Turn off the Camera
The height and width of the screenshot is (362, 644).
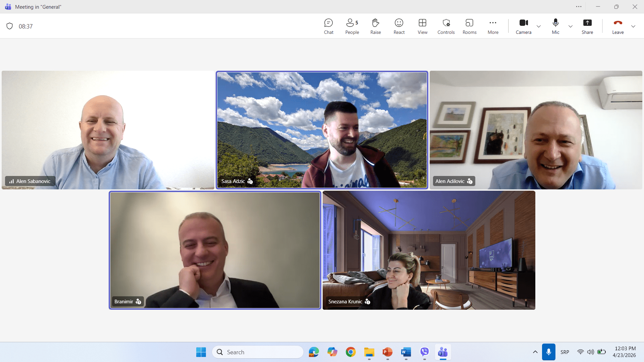(x=523, y=26)
